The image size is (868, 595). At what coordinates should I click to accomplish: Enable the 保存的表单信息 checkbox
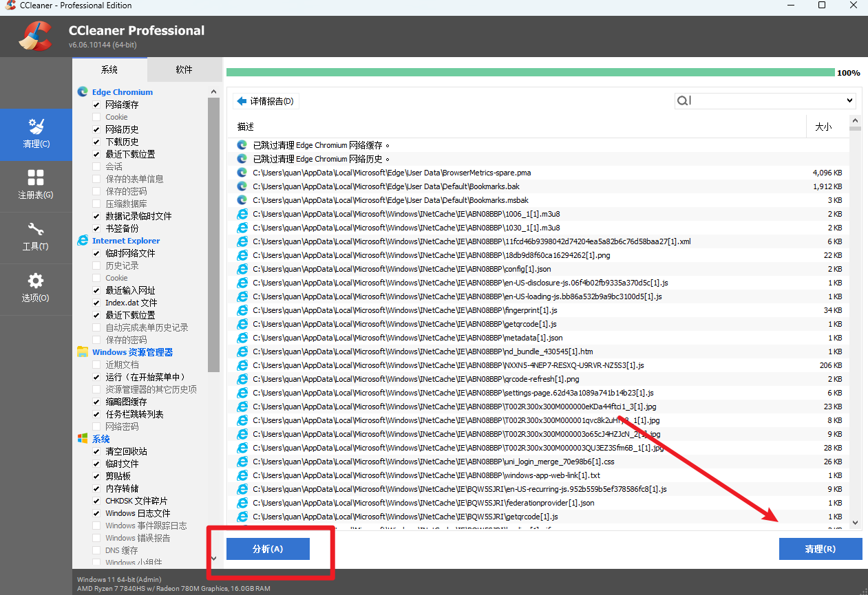coord(96,179)
